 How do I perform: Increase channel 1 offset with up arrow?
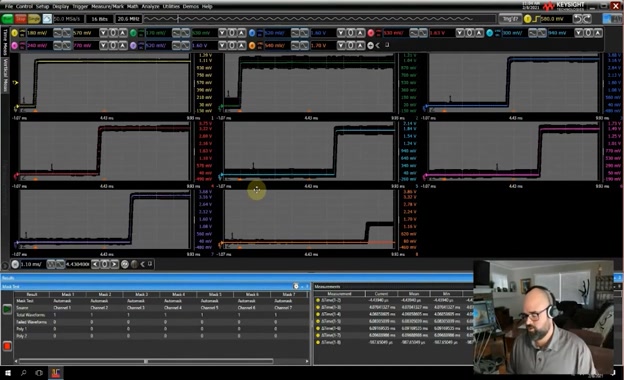point(123,33)
